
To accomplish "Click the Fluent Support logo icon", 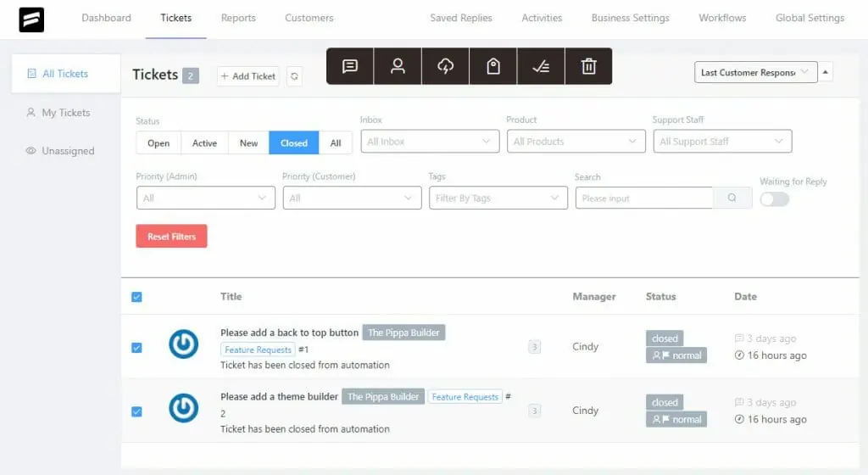I will pyautogui.click(x=31, y=20).
